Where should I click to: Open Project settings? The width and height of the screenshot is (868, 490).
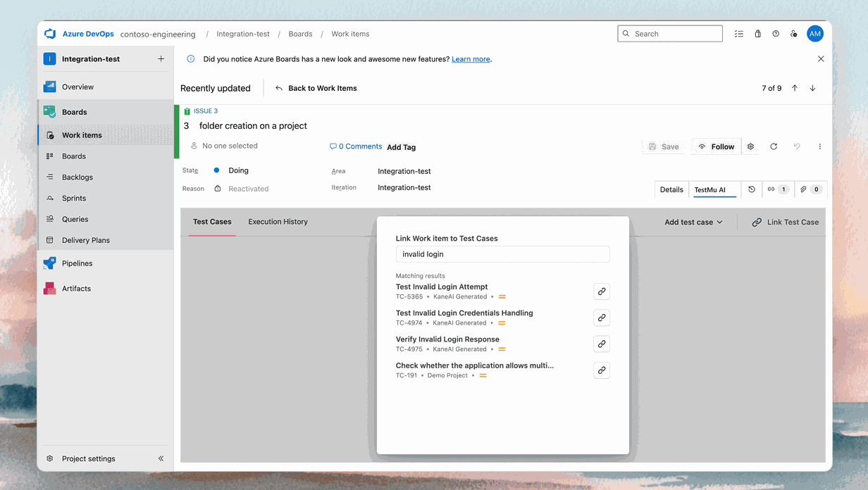(88, 458)
